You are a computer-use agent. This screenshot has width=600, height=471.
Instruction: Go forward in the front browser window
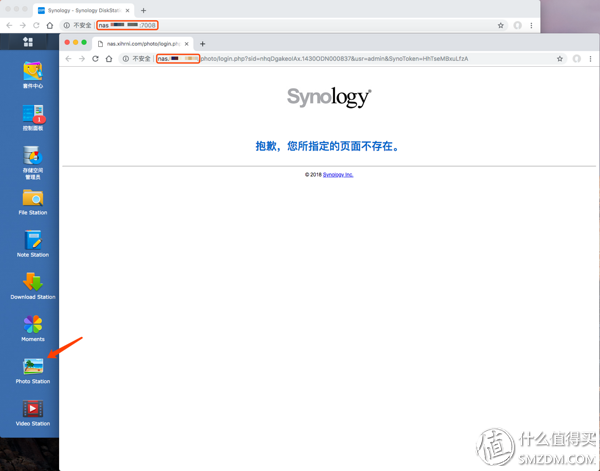(82, 59)
